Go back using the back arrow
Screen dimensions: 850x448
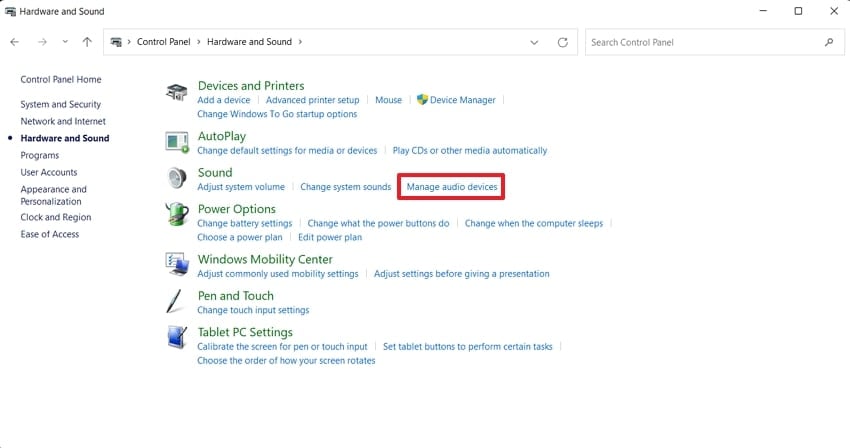15,43
